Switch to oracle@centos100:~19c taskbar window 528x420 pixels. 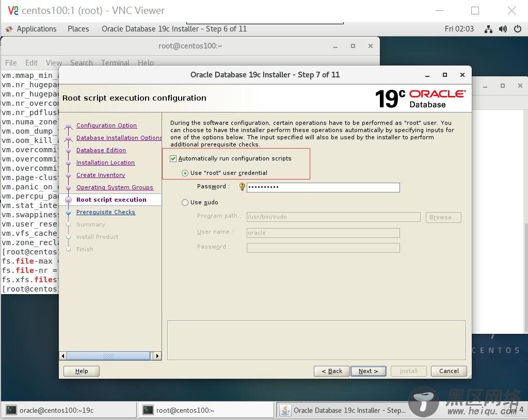tap(69, 410)
